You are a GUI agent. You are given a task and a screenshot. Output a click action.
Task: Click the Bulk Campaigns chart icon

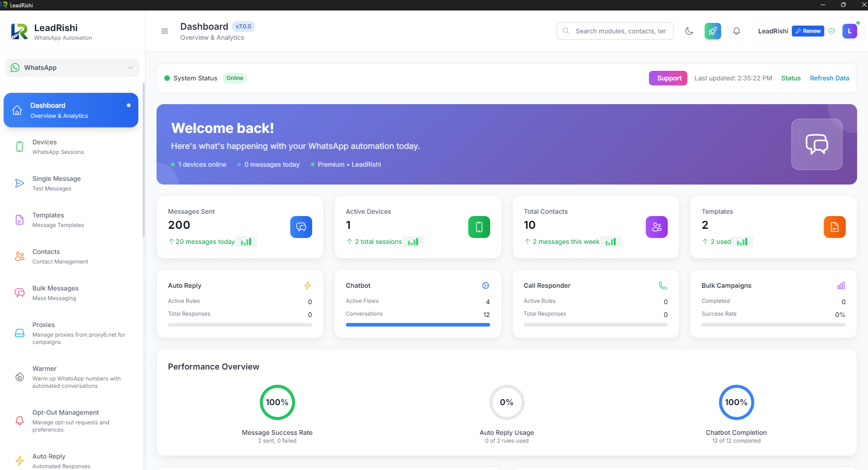click(841, 285)
